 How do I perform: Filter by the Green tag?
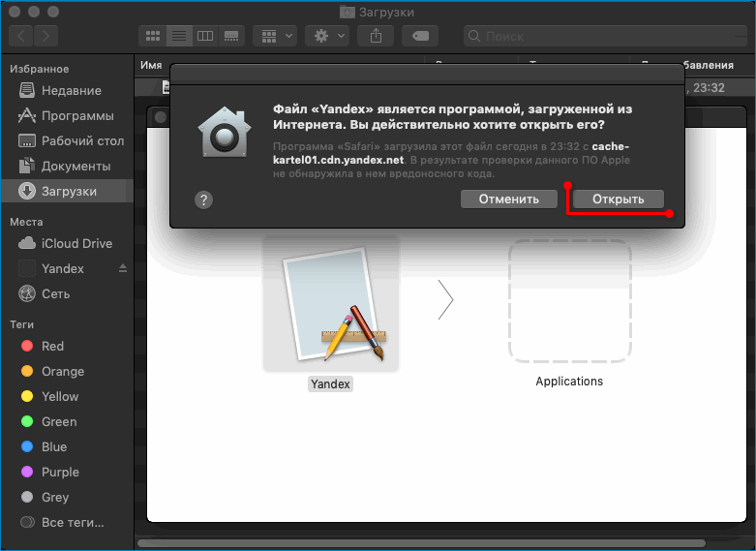point(67,421)
